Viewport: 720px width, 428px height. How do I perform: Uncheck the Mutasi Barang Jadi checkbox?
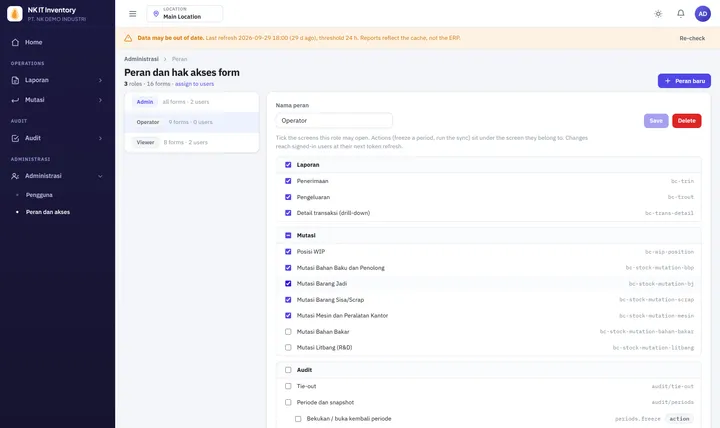pyautogui.click(x=288, y=284)
